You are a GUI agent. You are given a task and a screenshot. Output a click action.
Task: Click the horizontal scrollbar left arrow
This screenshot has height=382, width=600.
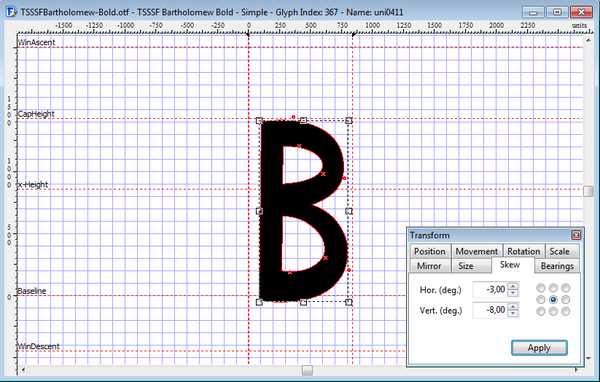23,370
